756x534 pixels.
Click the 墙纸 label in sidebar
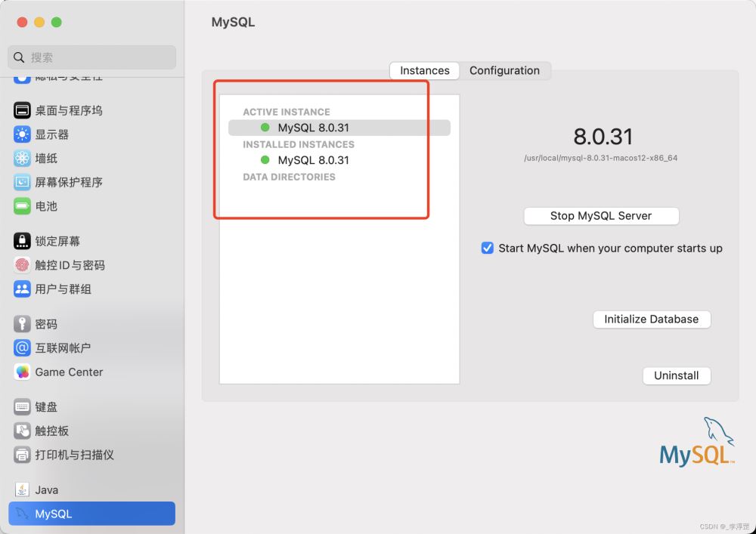[46, 159]
